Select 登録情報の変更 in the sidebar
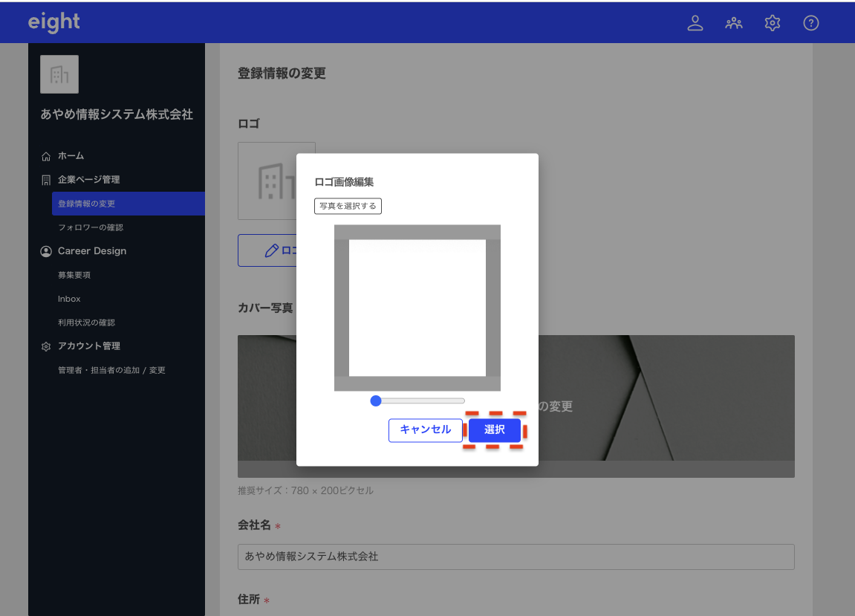The image size is (855, 616). pyautogui.click(x=86, y=204)
